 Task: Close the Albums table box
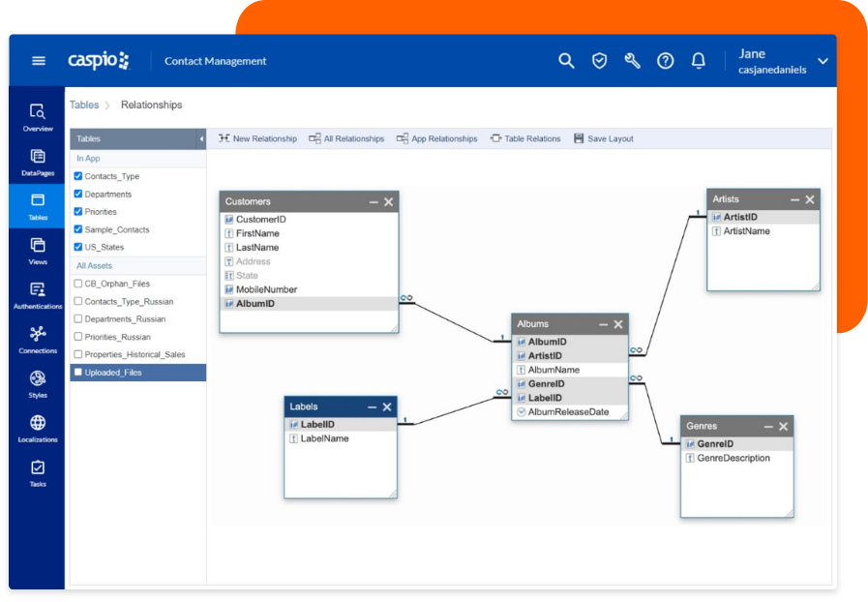[618, 324]
